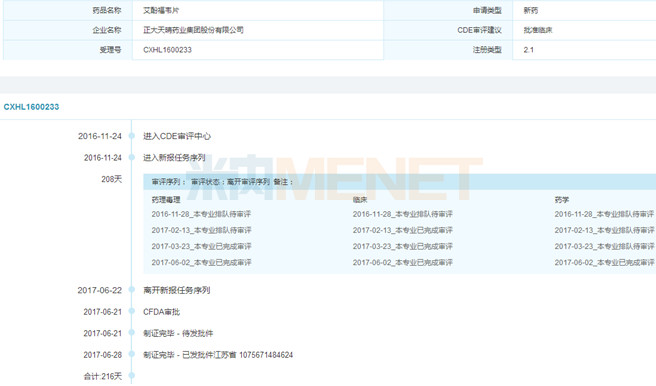This screenshot has width=656, height=386.
Task: Click the 注册类型 label cell
Action: coord(448,50)
